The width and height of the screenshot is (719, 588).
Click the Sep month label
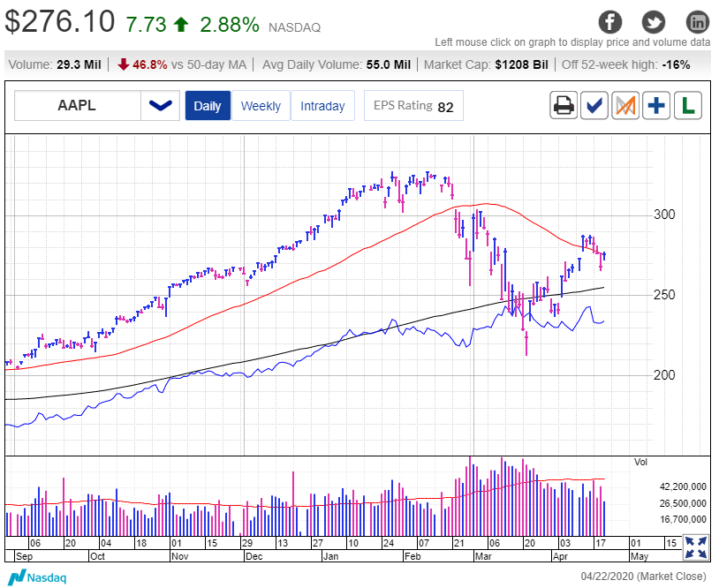click(25, 556)
